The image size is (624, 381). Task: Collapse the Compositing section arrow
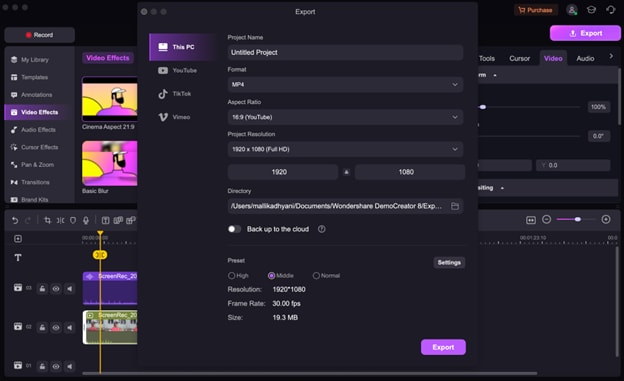pyautogui.click(x=502, y=188)
